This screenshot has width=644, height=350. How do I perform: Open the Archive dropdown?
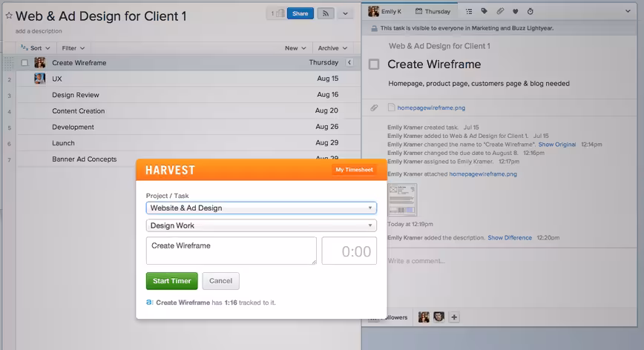332,48
